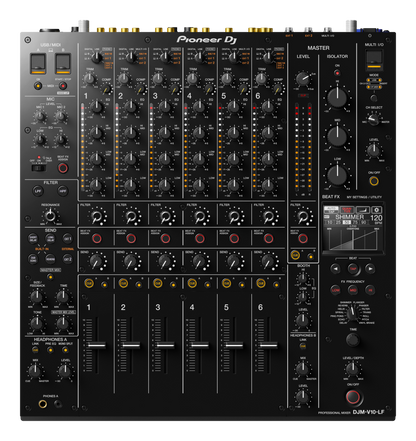Adjust the filter RESONANCE knob
The height and width of the screenshot is (441, 416).
[50, 216]
